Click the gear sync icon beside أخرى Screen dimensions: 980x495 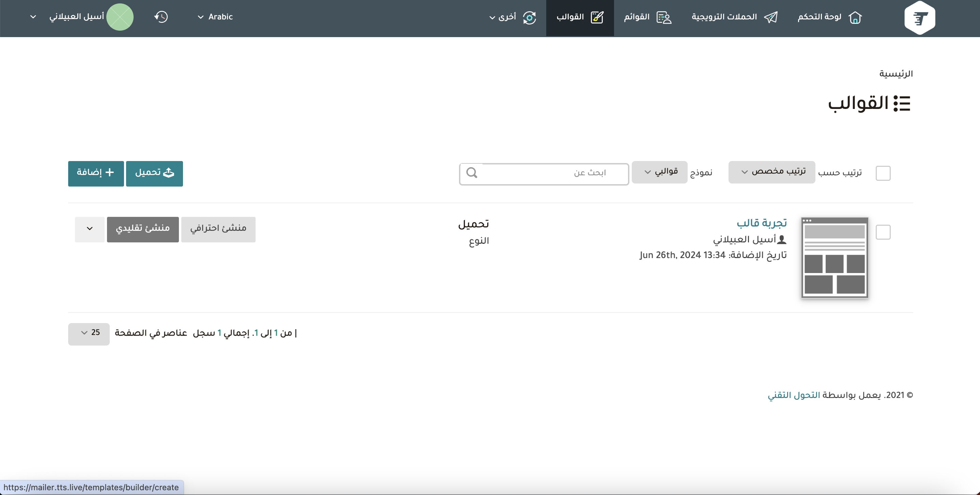(529, 17)
